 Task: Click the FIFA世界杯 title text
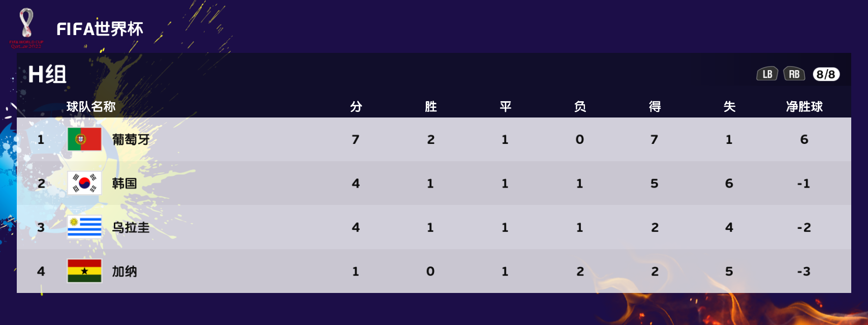pyautogui.click(x=100, y=29)
